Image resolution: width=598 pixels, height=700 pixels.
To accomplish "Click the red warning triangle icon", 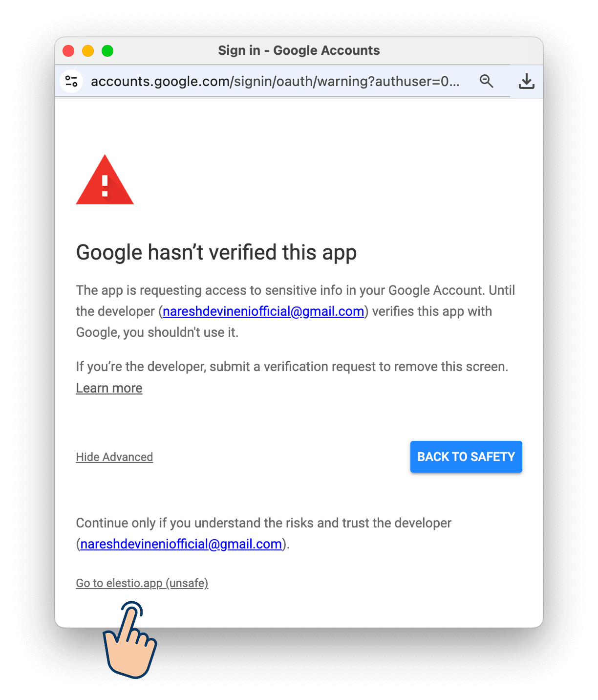I will tap(105, 179).
